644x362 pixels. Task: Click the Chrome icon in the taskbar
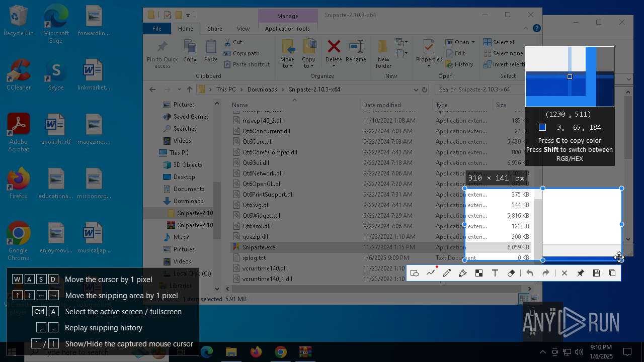click(281, 351)
